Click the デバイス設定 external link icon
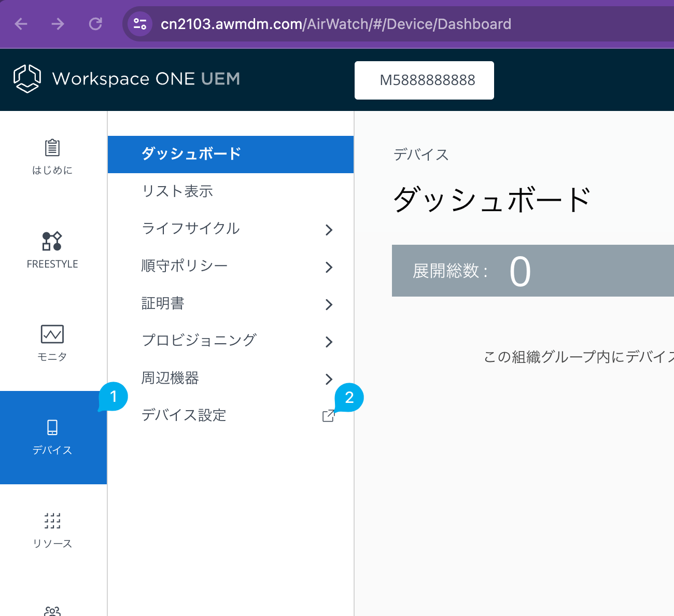This screenshot has width=674, height=616. tap(328, 416)
